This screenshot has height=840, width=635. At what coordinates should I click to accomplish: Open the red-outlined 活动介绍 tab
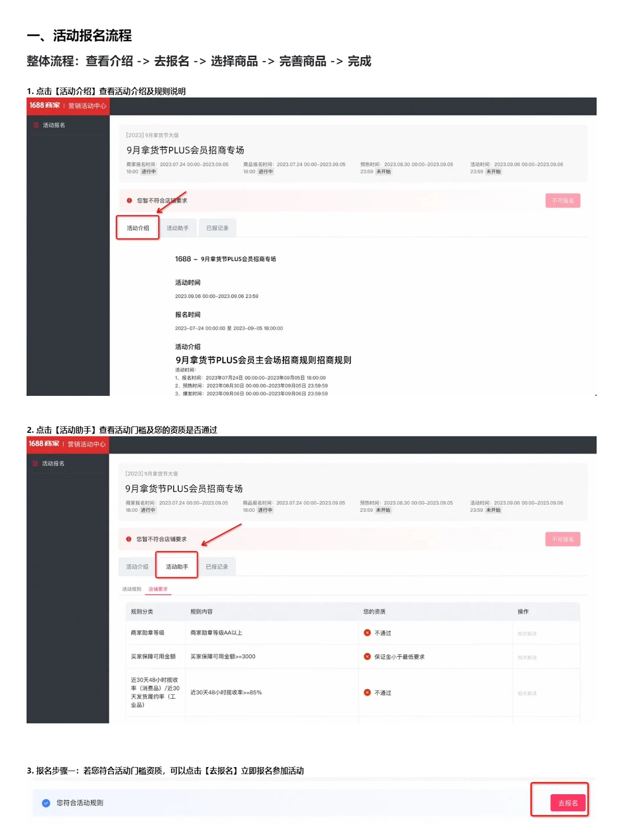click(x=138, y=228)
